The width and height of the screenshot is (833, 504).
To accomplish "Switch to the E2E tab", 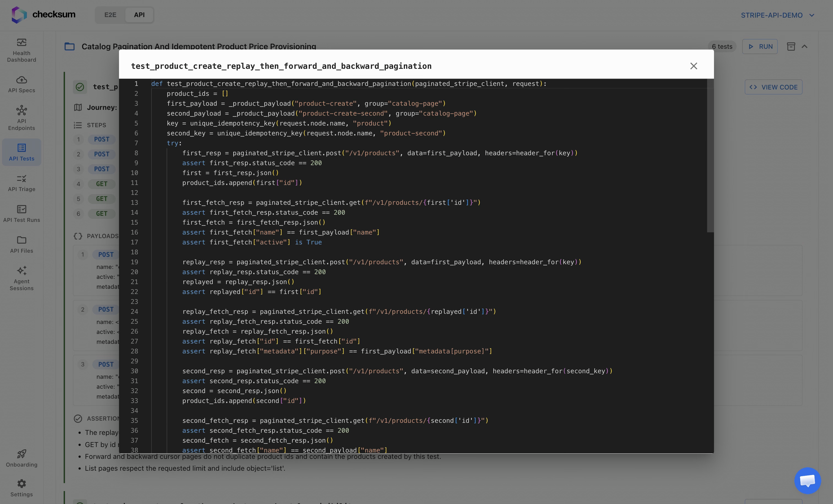I will click(110, 15).
